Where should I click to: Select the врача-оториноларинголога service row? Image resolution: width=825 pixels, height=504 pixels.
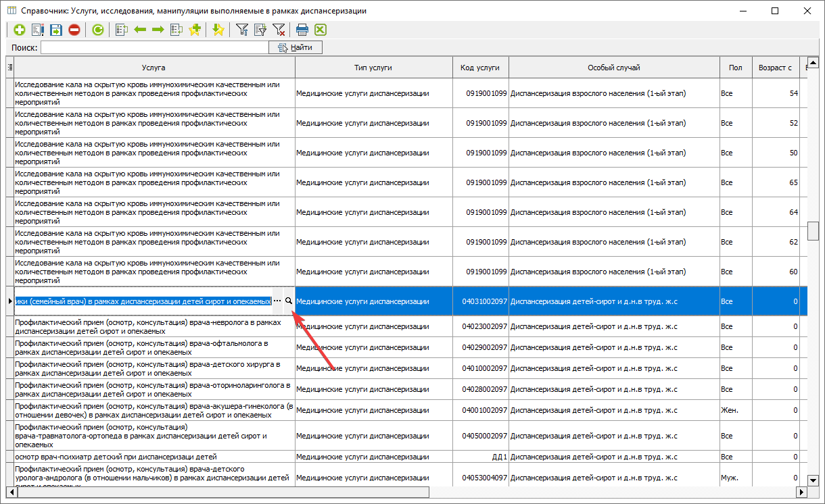point(406,390)
